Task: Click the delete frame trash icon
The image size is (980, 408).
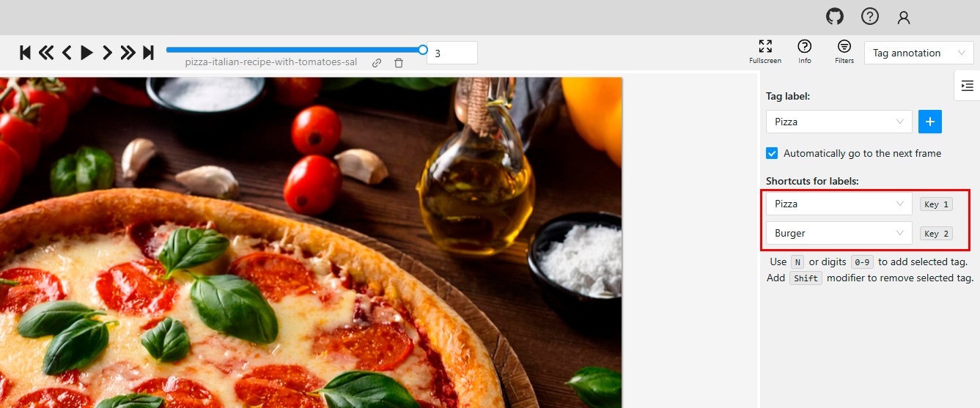Action: click(x=399, y=63)
